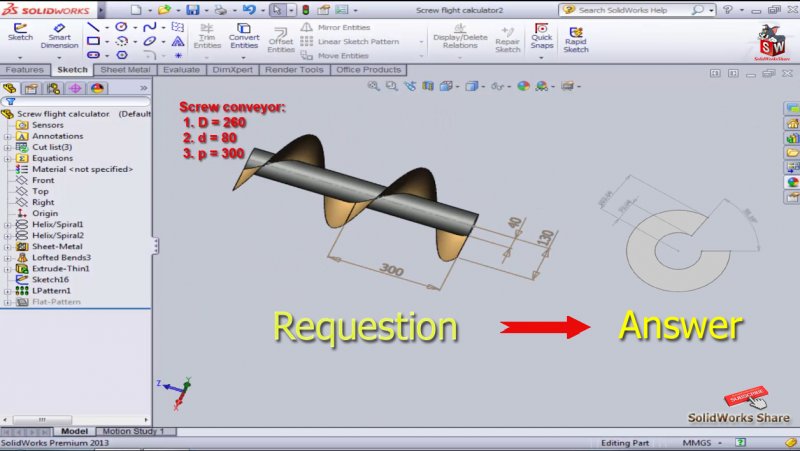This screenshot has width=800, height=451.
Task: Click the Undo icon
Action: click(248, 10)
